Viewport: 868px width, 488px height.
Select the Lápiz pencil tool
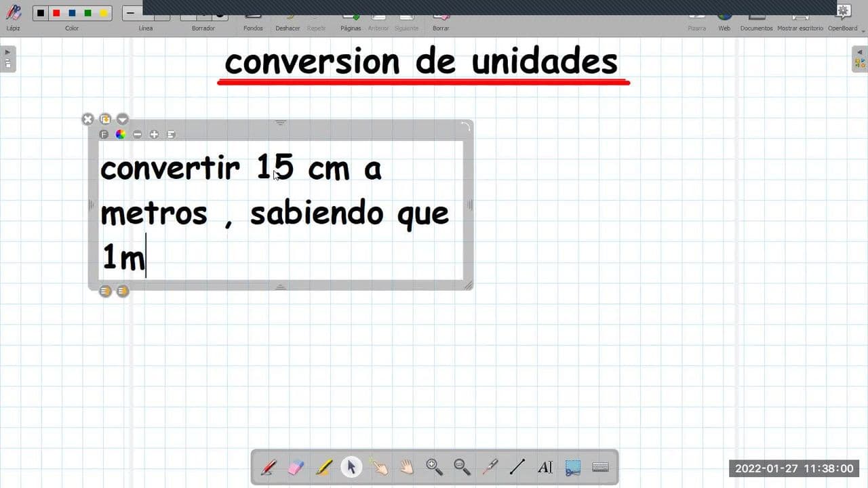click(x=13, y=12)
